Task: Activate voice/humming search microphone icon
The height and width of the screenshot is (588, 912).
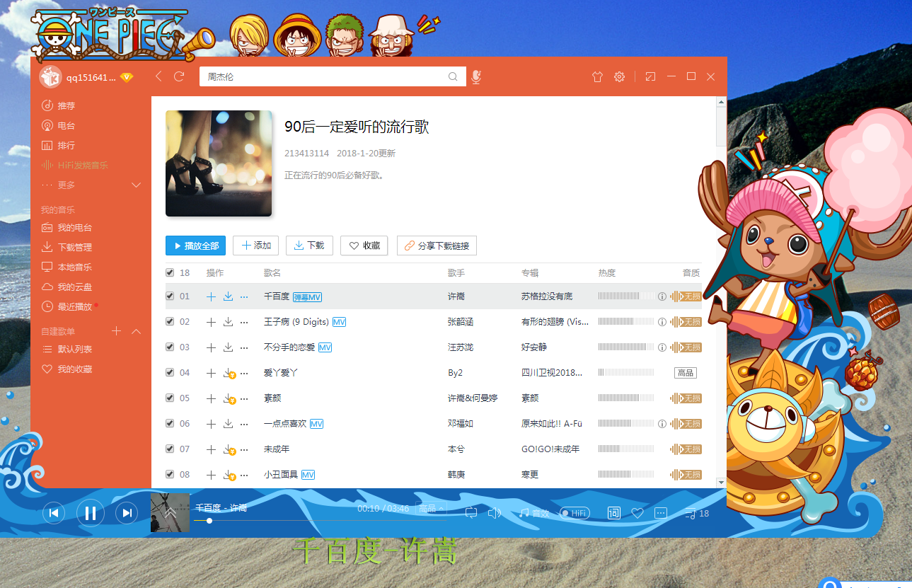Action: 476,76
